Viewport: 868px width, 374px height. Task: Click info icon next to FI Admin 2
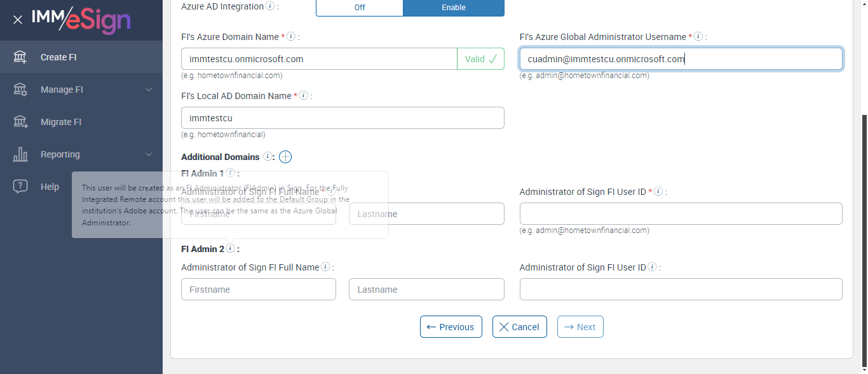click(x=231, y=249)
